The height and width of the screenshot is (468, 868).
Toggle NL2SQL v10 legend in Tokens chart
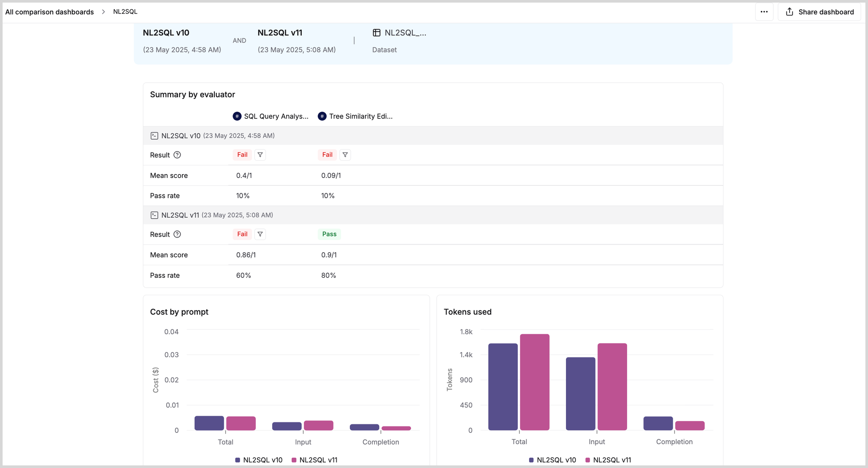[x=552, y=460]
